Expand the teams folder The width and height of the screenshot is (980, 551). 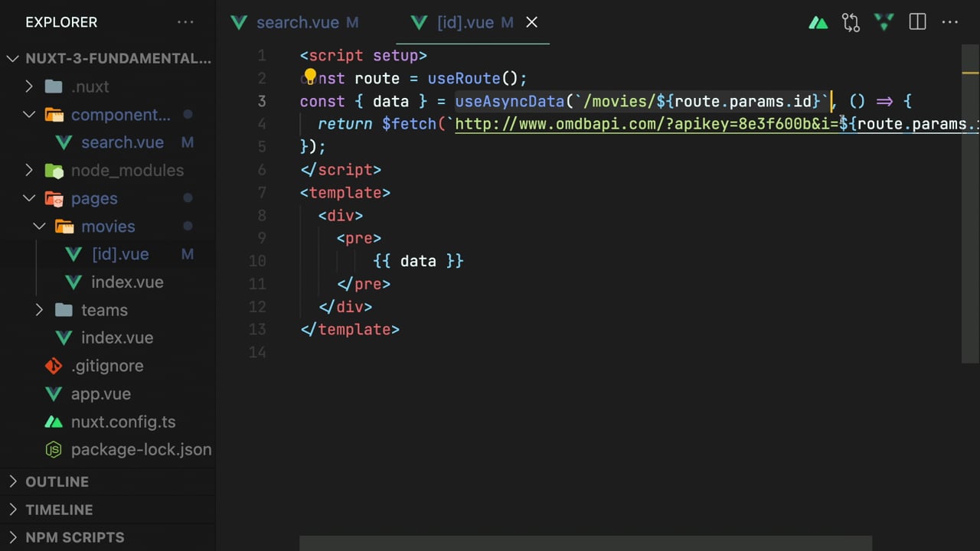pyautogui.click(x=39, y=310)
